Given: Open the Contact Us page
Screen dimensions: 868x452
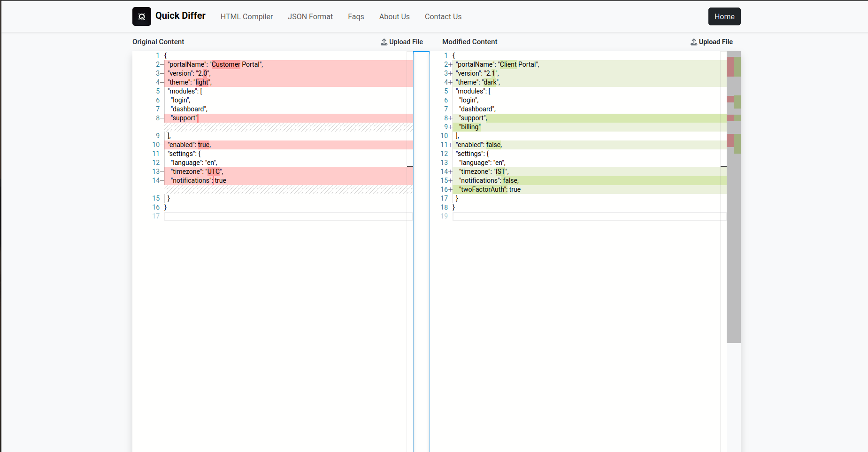Looking at the screenshot, I should click(x=443, y=16).
